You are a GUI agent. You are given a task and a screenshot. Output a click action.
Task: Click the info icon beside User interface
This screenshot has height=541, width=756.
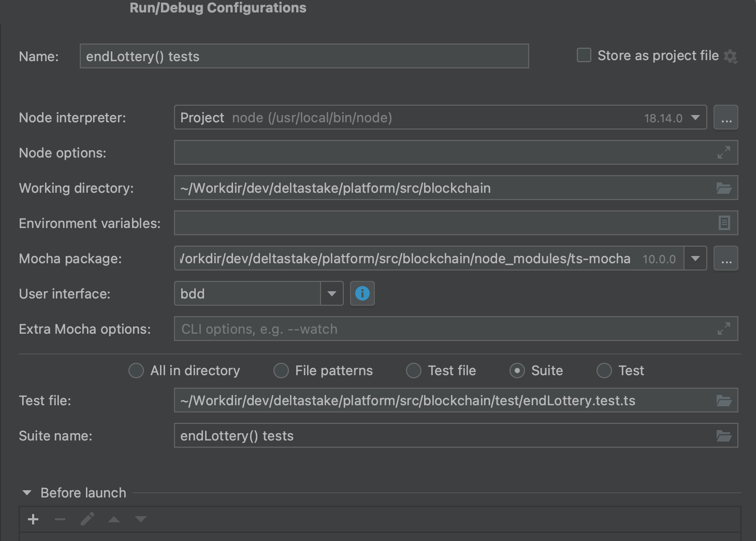(x=362, y=293)
